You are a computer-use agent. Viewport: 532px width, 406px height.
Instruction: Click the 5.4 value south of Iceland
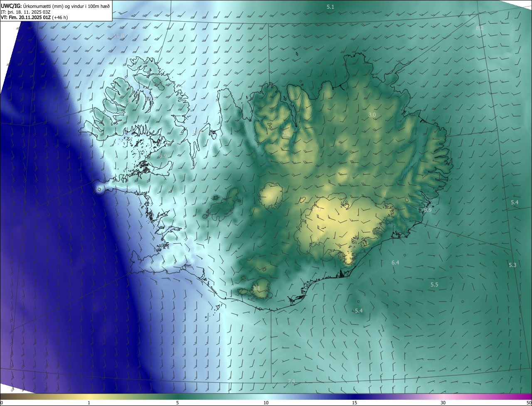tap(359, 311)
